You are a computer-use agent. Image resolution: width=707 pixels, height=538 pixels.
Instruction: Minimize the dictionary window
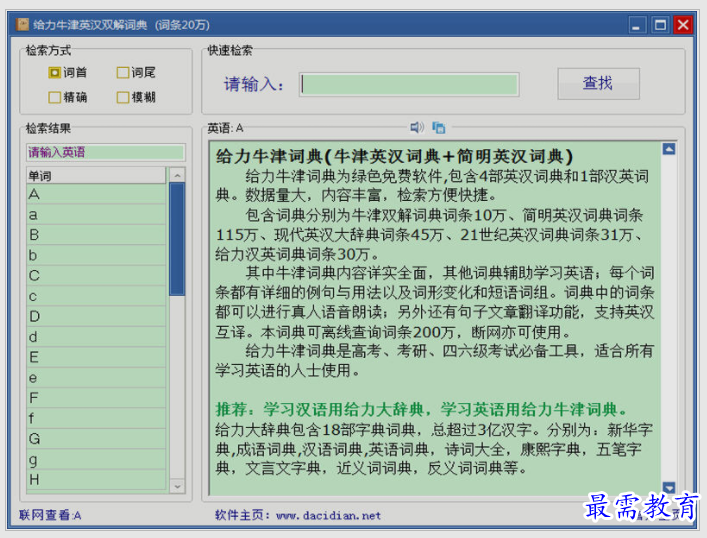coord(638,25)
